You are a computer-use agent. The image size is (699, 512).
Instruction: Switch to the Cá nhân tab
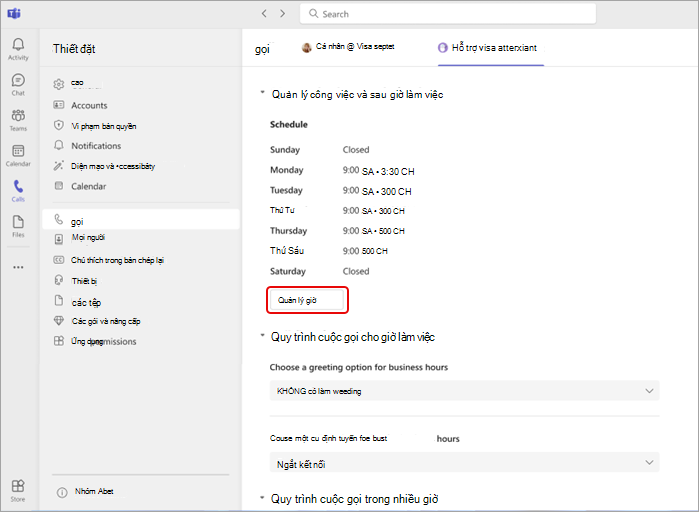(348, 46)
